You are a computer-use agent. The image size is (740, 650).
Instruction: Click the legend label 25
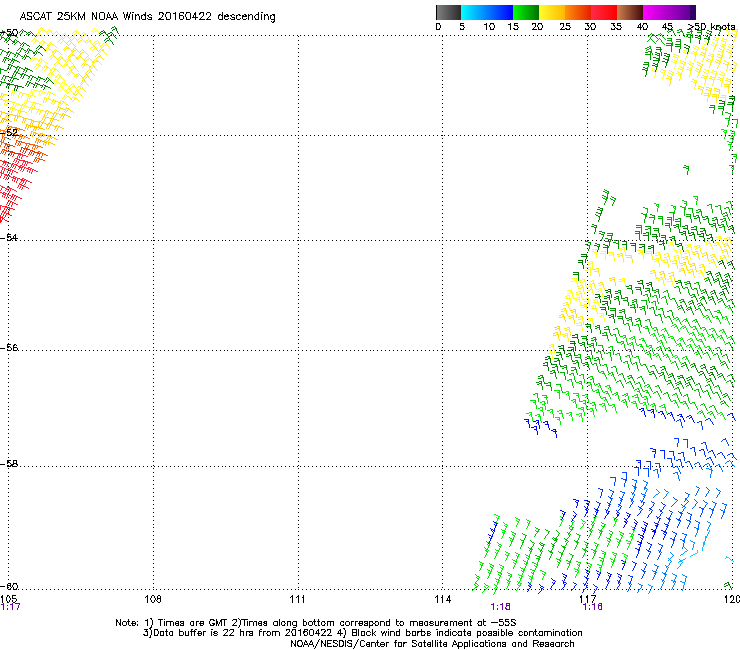coord(565,26)
